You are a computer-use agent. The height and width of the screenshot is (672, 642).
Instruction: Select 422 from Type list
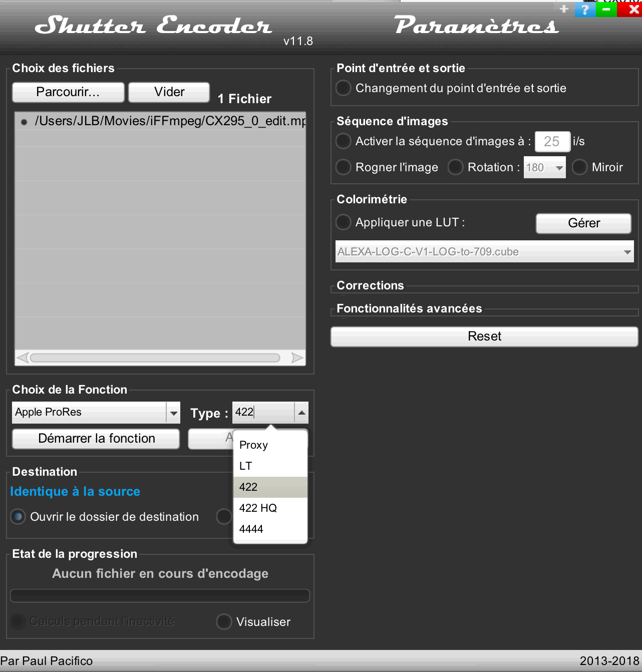[270, 487]
